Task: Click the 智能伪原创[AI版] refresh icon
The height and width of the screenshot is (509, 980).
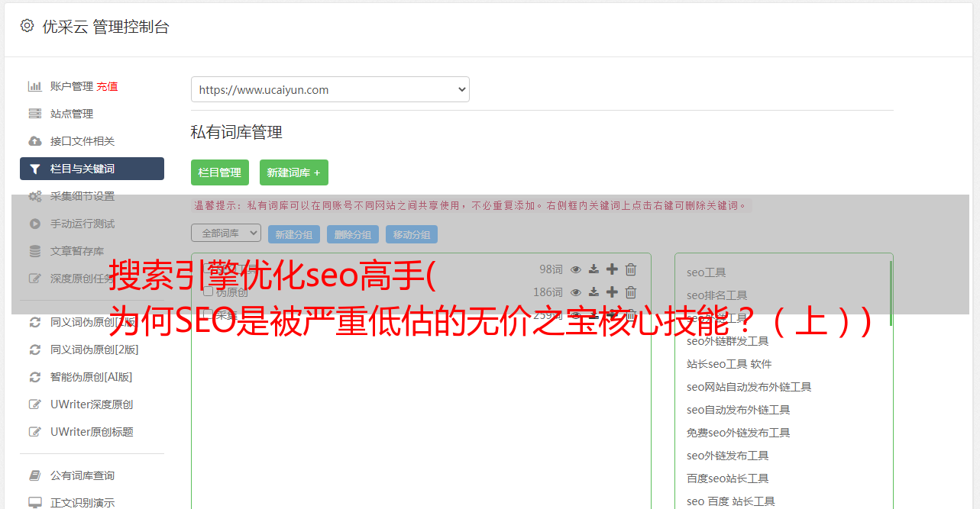Action: click(35, 377)
